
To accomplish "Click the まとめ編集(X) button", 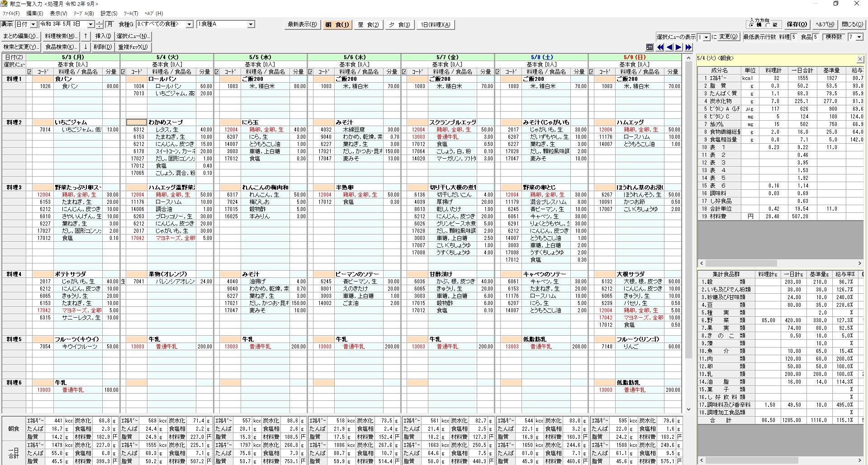I will pyautogui.click(x=21, y=36).
